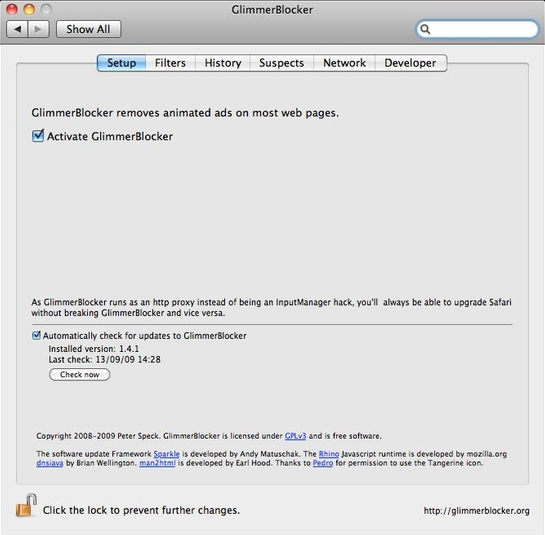Image resolution: width=545 pixels, height=535 pixels.
Task: Select the Suspects tab
Action: point(282,63)
